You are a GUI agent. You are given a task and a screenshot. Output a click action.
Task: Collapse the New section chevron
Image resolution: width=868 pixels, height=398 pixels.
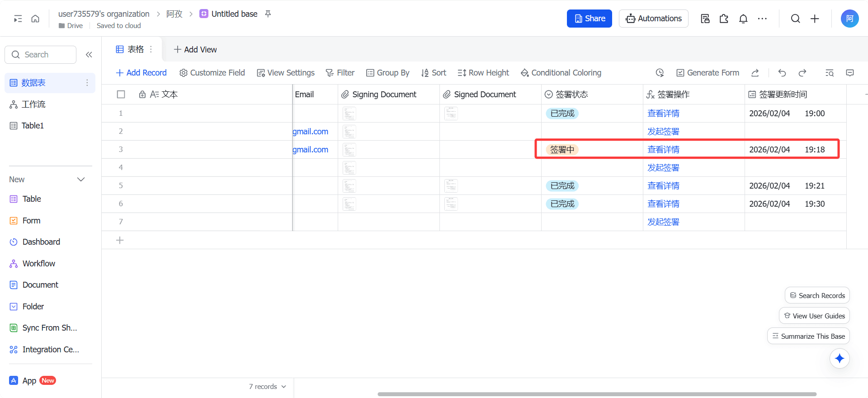pos(81,180)
